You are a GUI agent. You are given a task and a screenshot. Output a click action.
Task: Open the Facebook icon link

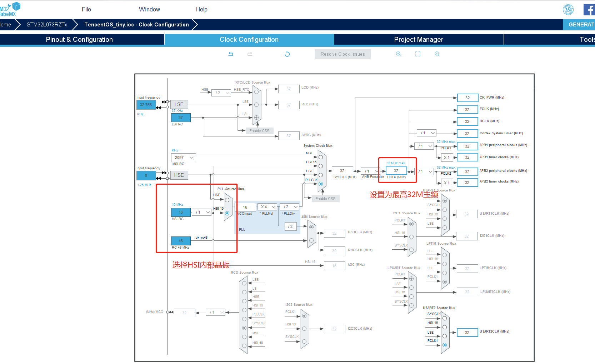click(589, 10)
